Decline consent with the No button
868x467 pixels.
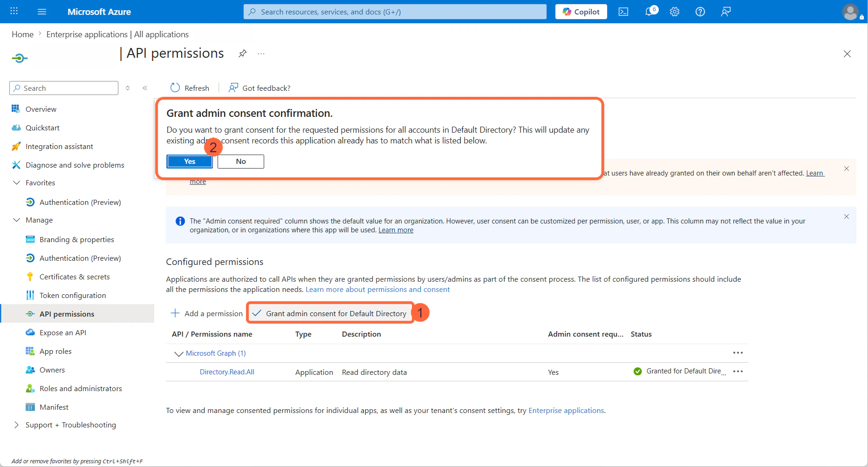tap(241, 162)
